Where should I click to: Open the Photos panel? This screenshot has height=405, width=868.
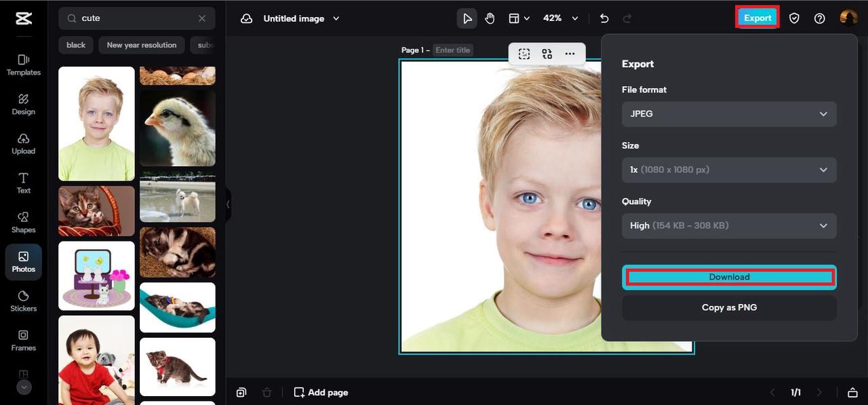24,262
